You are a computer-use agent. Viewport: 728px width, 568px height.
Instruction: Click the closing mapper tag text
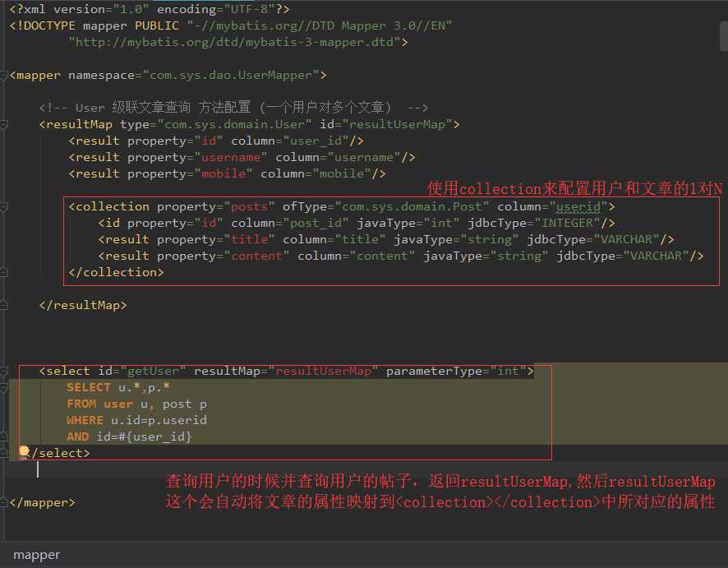(42, 503)
